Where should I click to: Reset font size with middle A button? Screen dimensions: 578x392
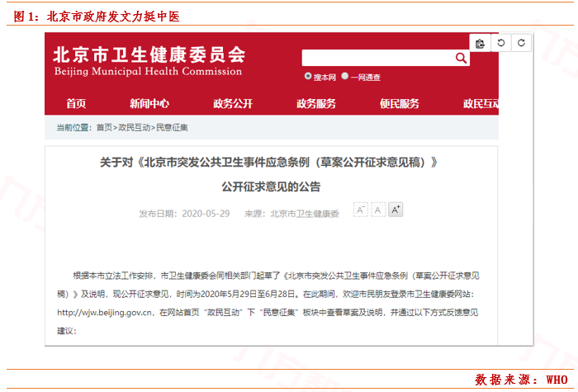[378, 210]
